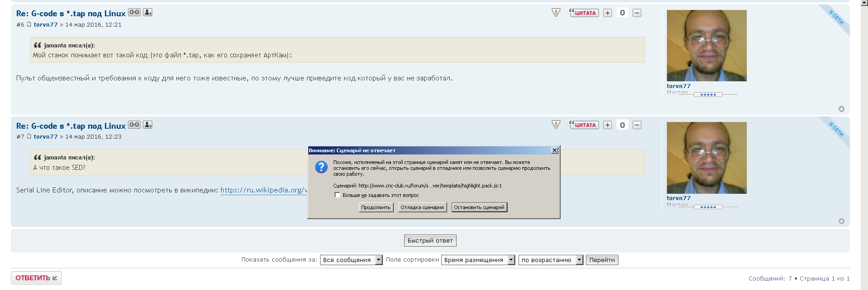Click minus reputation icon in post #7

(637, 125)
